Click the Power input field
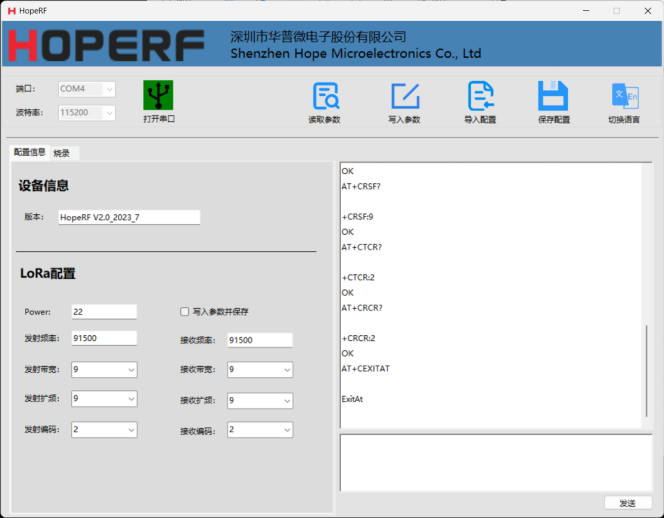The height and width of the screenshot is (518, 664). [104, 312]
